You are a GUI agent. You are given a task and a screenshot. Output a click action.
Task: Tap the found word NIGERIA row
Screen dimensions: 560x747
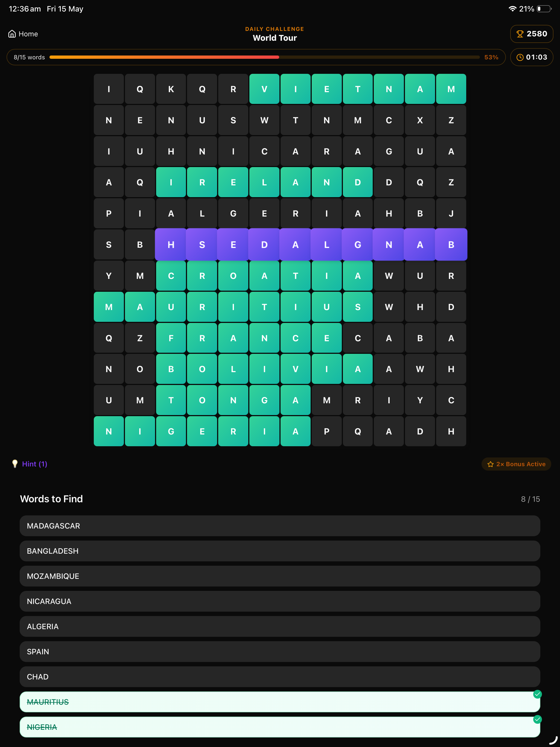(x=280, y=727)
